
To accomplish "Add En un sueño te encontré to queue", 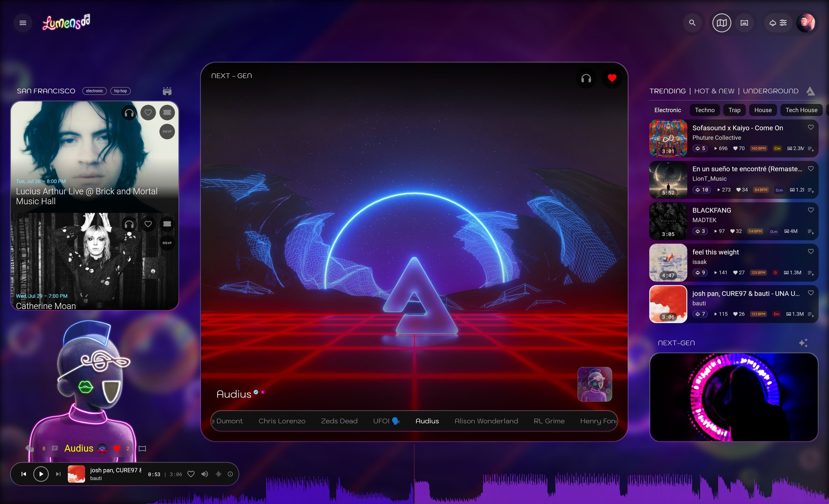I will pos(811,190).
